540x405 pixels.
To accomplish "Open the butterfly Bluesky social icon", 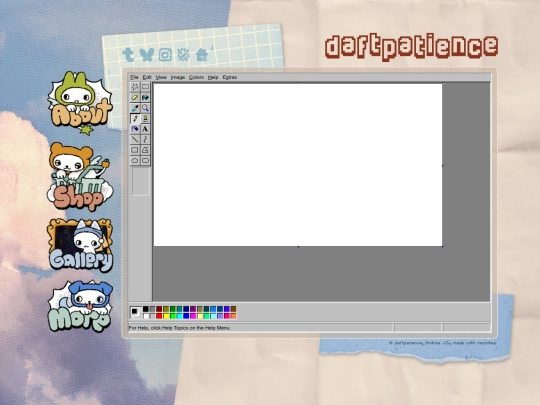I will pos(147,54).
